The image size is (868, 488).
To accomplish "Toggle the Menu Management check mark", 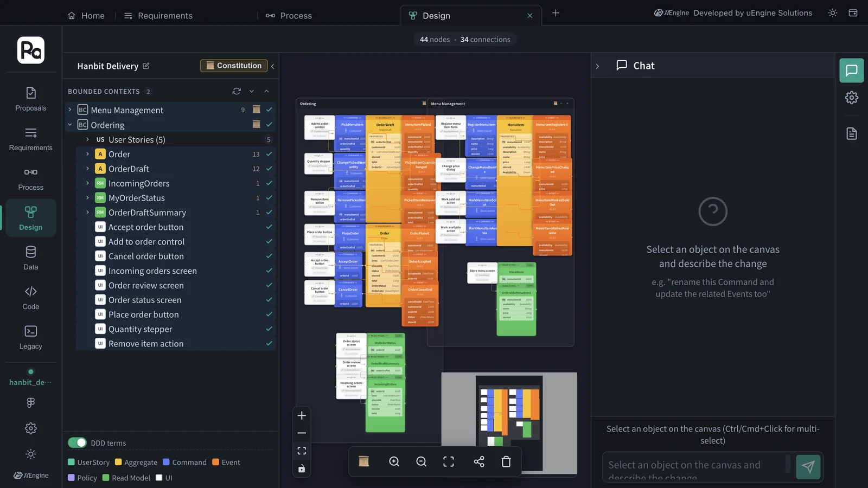I will point(269,110).
